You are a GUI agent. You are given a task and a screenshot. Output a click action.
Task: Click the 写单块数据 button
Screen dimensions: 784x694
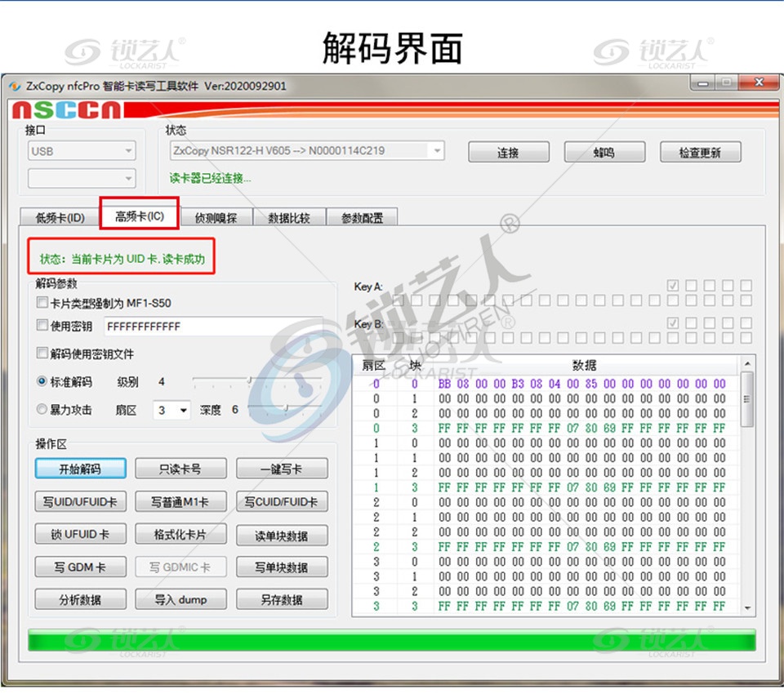tap(282, 567)
